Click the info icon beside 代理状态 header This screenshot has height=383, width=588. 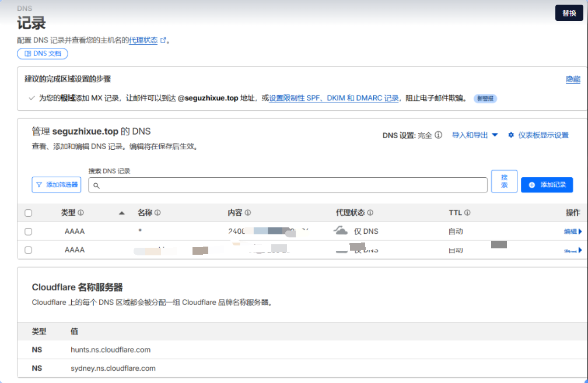[x=370, y=213]
